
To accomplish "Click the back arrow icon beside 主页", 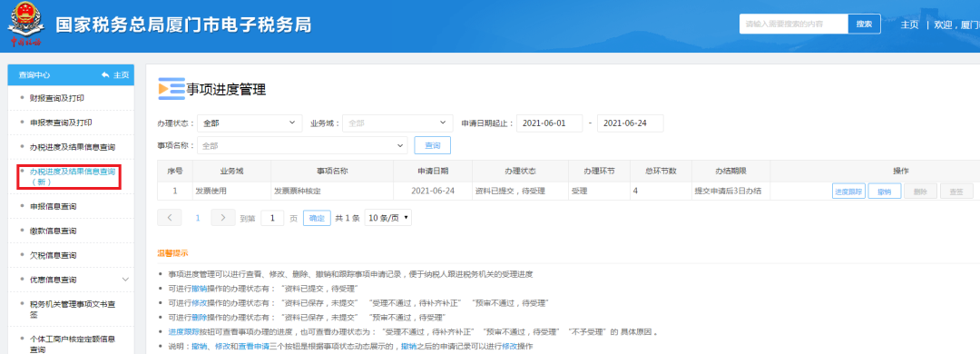I will click(x=104, y=75).
